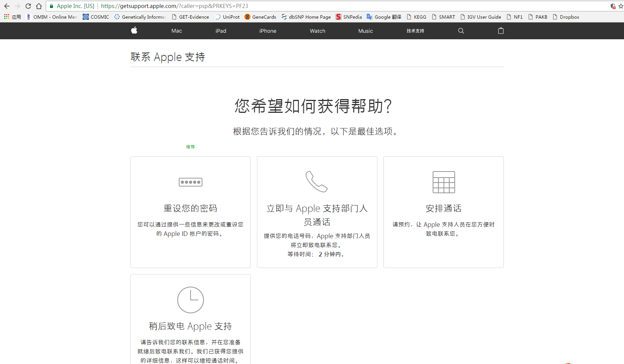This screenshot has height=364, width=624.
Task: Open the COSMIC bookmark
Action: pos(96,17)
